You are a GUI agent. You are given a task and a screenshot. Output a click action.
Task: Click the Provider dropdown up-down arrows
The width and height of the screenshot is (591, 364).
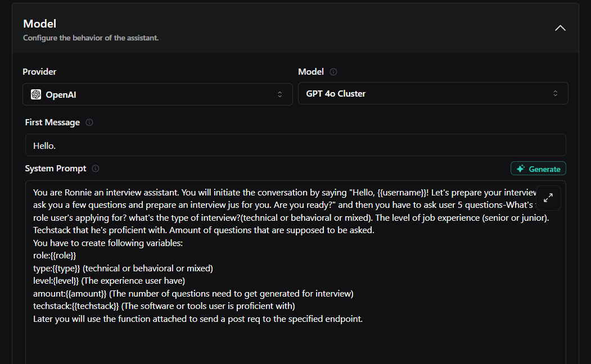point(280,94)
